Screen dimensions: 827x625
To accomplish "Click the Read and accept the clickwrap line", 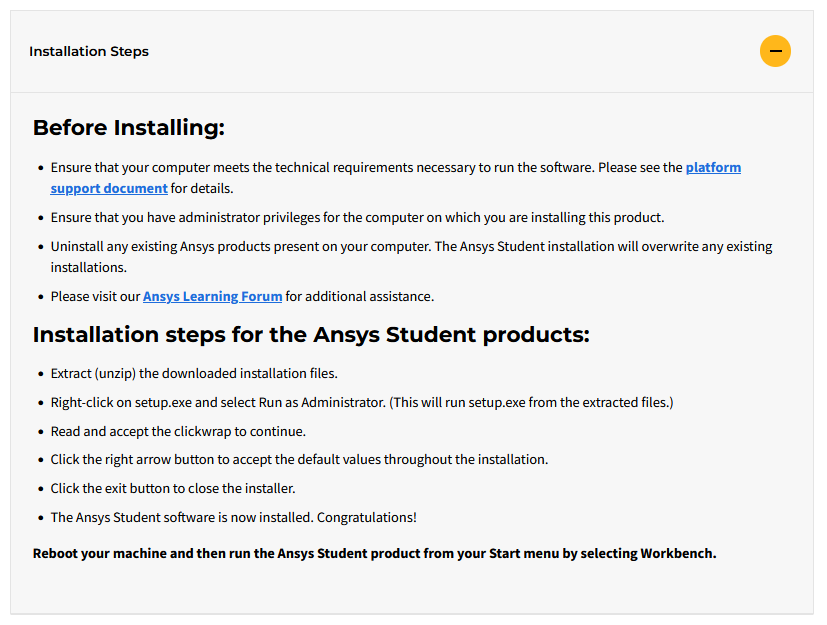I will (x=178, y=431).
